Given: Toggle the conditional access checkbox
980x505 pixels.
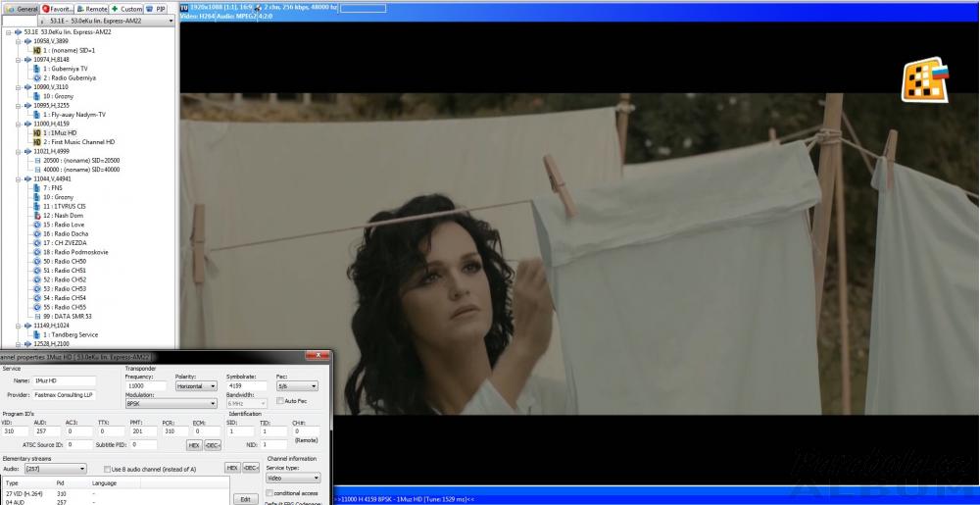Looking at the screenshot, I should pos(269,493).
